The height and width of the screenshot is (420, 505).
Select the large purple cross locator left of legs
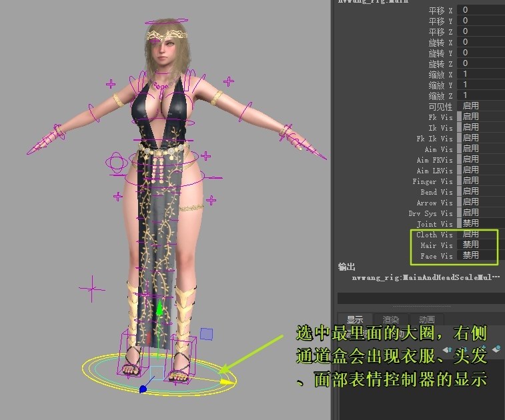coord(92,289)
